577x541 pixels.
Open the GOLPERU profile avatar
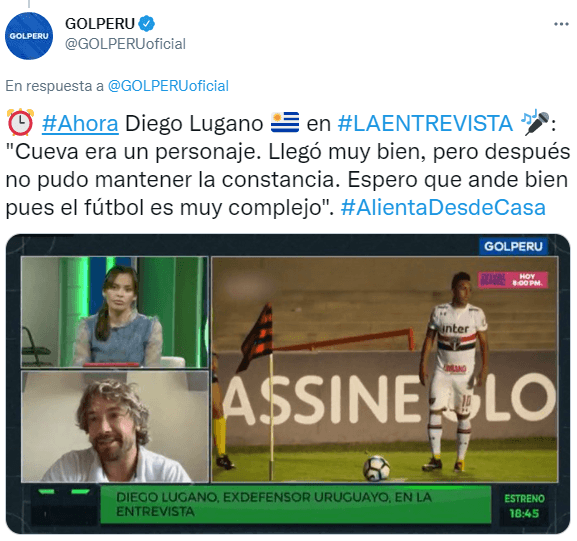click(x=29, y=36)
